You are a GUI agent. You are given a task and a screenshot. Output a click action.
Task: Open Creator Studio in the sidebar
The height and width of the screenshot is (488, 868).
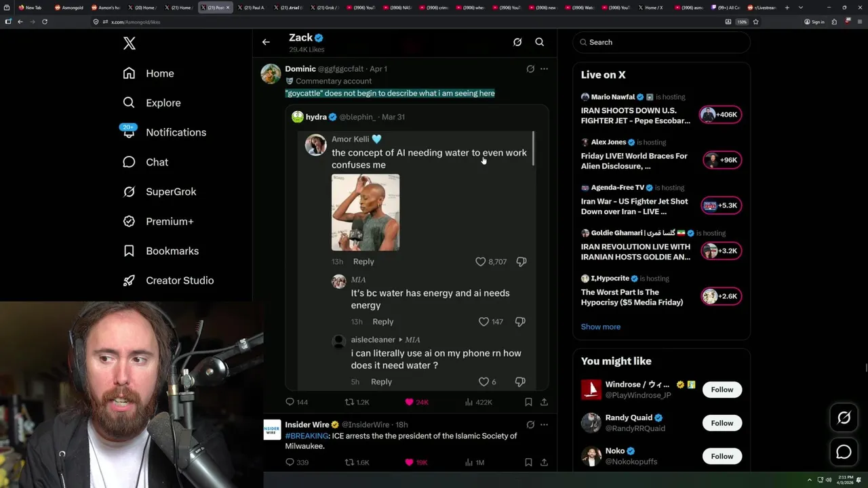pyautogui.click(x=168, y=281)
